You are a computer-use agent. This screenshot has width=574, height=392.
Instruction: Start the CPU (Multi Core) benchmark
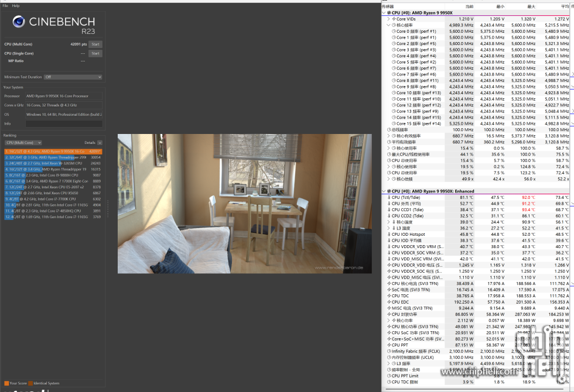click(x=95, y=44)
